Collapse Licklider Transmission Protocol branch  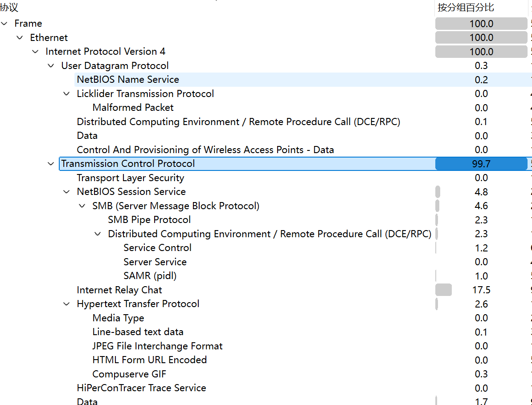click(x=66, y=94)
